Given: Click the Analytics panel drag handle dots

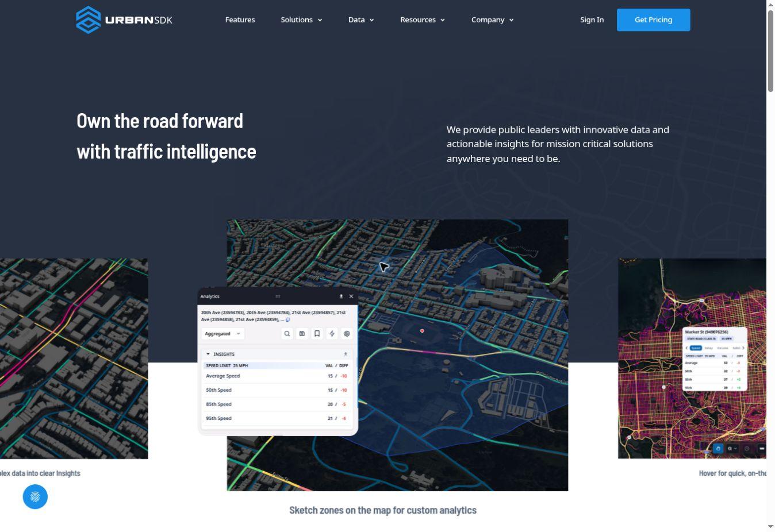Looking at the screenshot, I should [278, 296].
